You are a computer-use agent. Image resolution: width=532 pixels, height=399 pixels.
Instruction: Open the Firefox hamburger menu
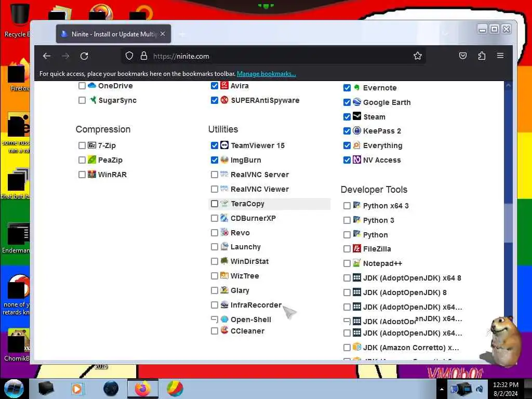[x=500, y=56]
